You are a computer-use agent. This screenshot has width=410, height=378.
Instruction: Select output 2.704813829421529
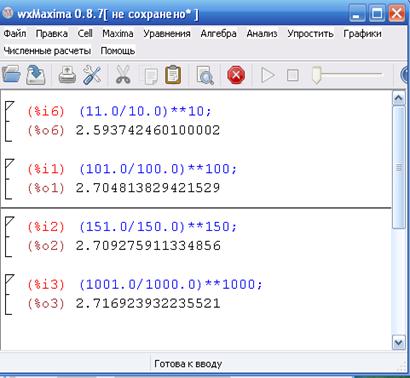pyautogui.click(x=148, y=188)
